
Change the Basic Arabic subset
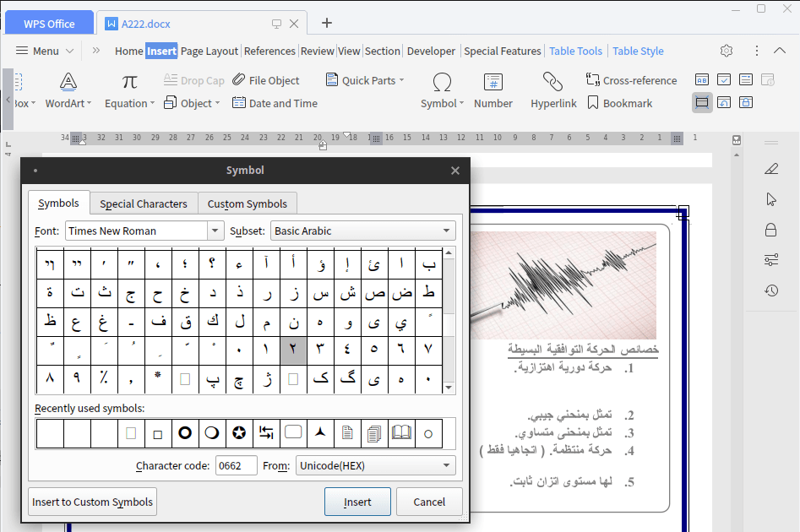pos(362,230)
